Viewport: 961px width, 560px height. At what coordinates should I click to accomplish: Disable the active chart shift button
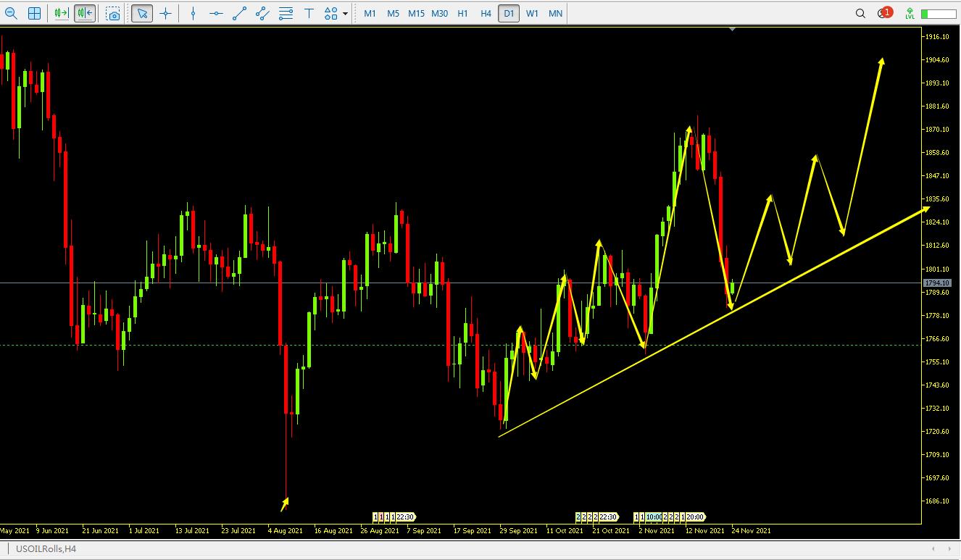click(85, 13)
